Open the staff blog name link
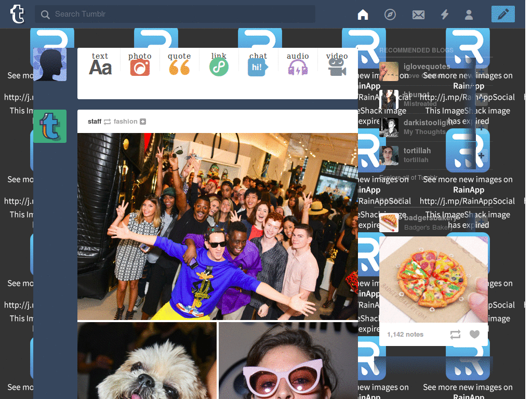This screenshot has width=532, height=399. click(95, 122)
